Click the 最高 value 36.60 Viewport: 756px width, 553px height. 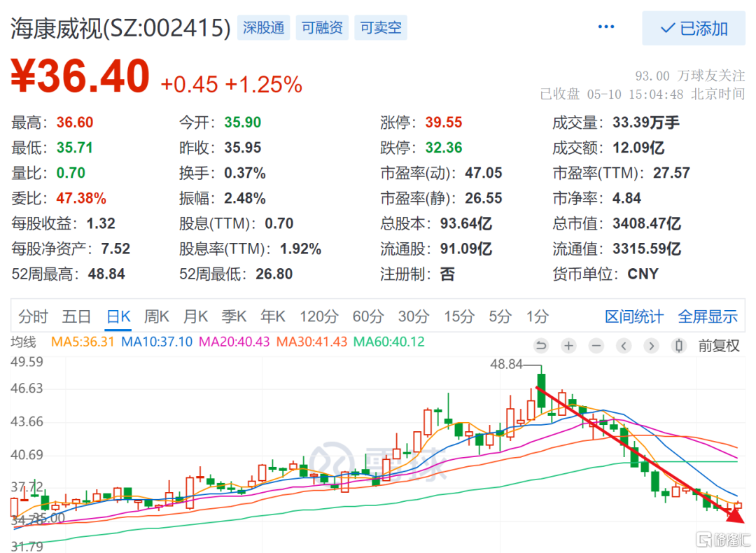click(75, 122)
